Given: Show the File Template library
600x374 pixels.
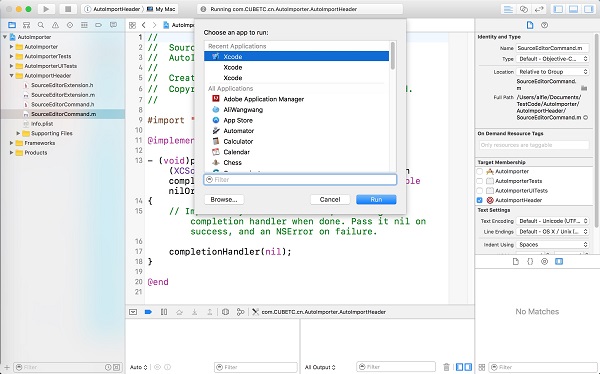Looking at the screenshot, I should 516,262.
